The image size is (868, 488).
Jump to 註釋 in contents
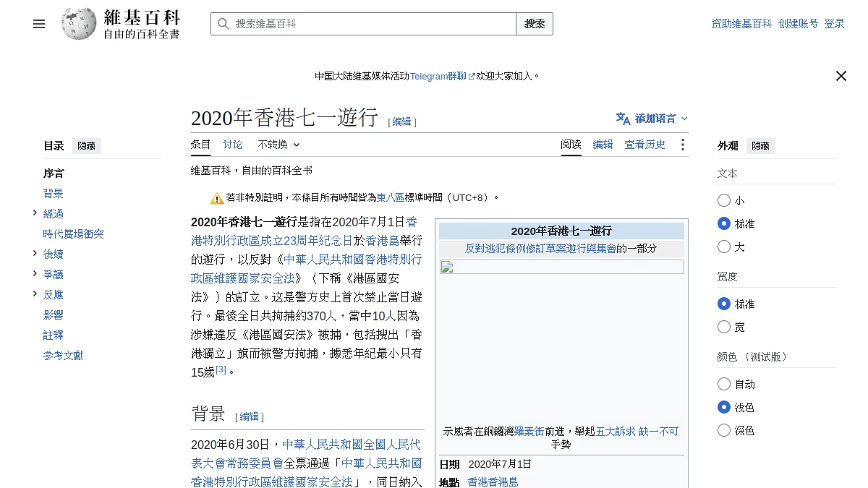click(54, 335)
